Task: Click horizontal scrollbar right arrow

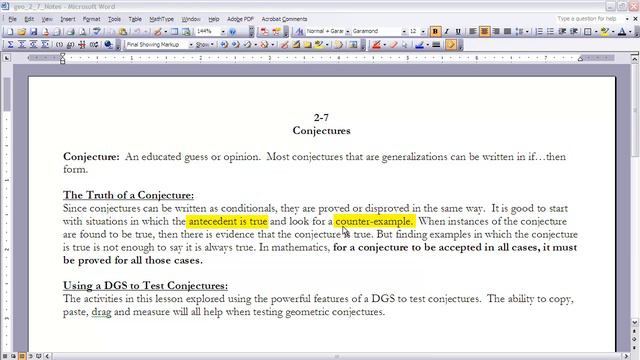Action: [x=627, y=356]
